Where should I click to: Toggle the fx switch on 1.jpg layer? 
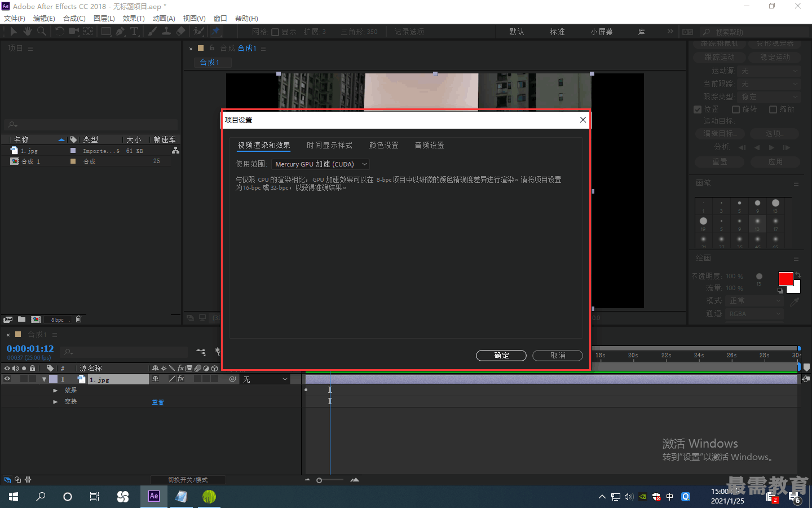pyautogui.click(x=180, y=379)
